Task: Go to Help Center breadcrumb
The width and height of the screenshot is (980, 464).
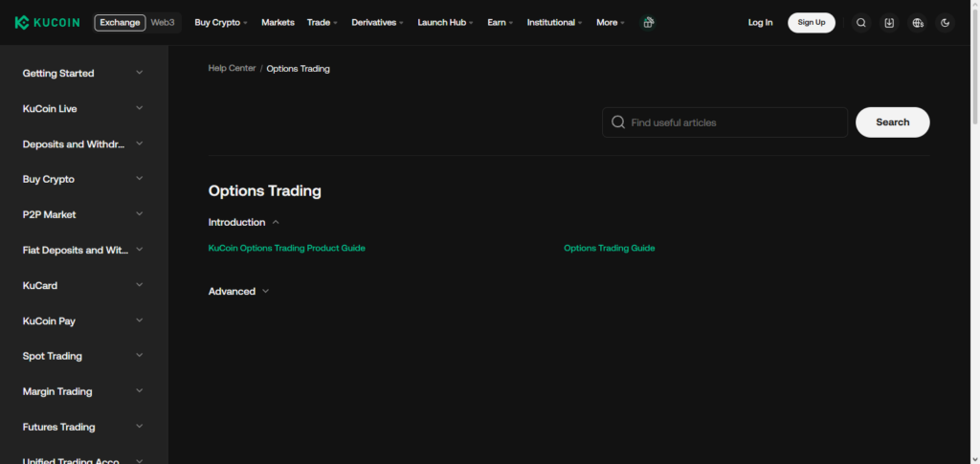Action: (x=232, y=68)
